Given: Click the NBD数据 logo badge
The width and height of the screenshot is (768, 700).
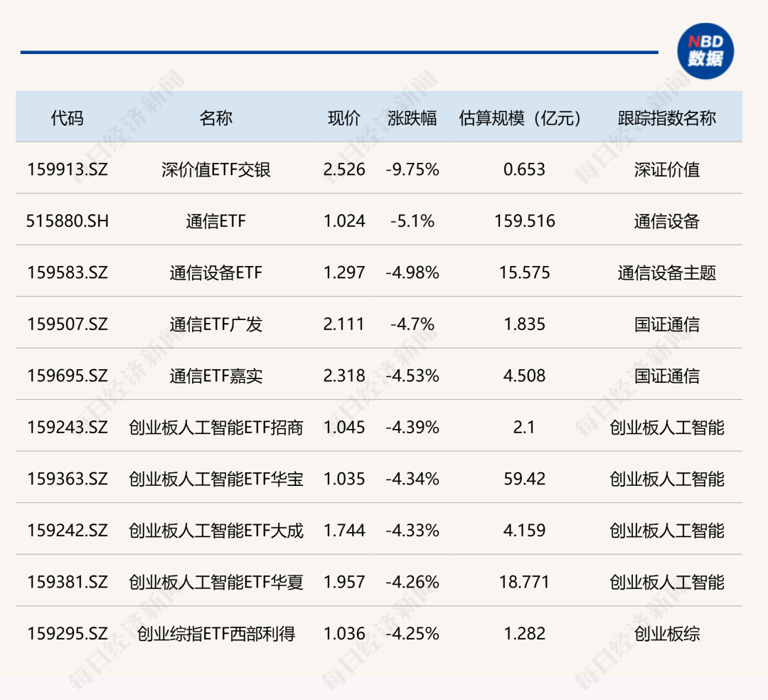Looking at the screenshot, I should tap(705, 51).
